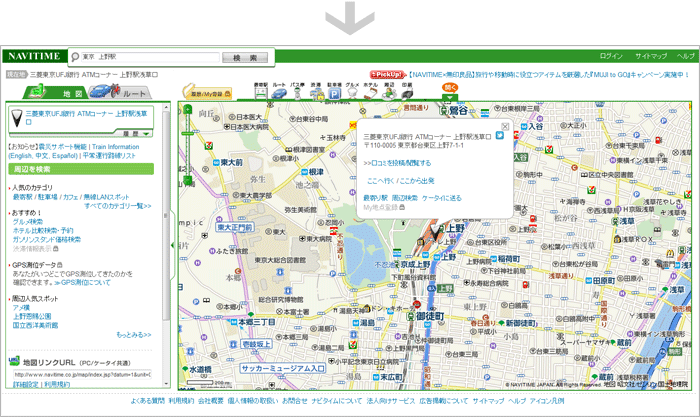Close the map info popup
The image size is (700, 417).
(505, 126)
